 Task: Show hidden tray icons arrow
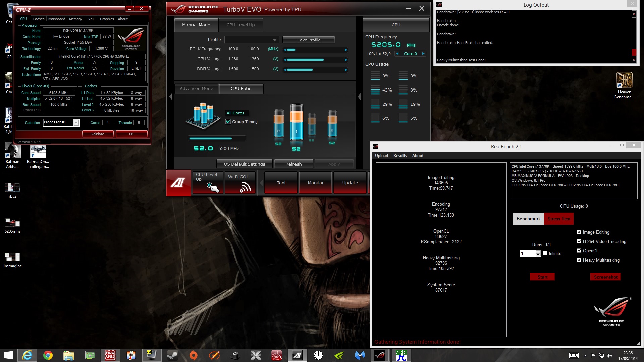pyautogui.click(x=585, y=356)
